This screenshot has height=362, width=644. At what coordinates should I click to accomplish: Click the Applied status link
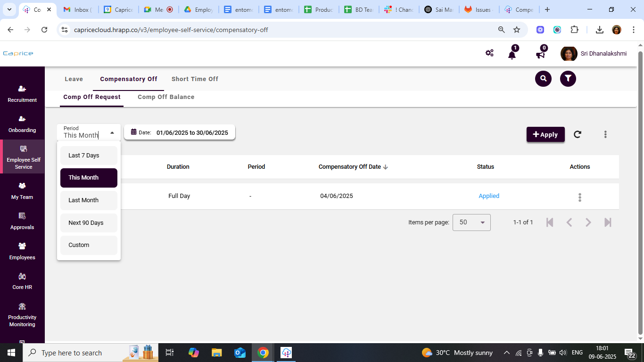[488, 196]
